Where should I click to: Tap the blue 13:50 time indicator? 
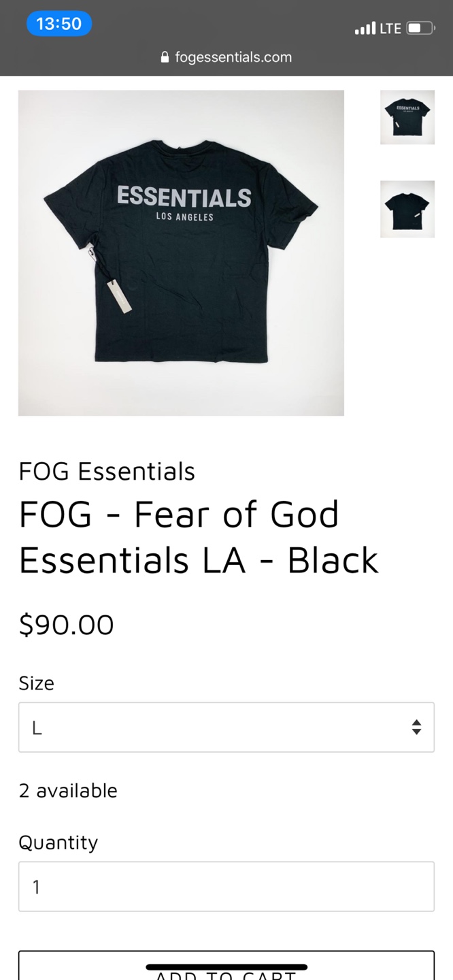tap(58, 24)
